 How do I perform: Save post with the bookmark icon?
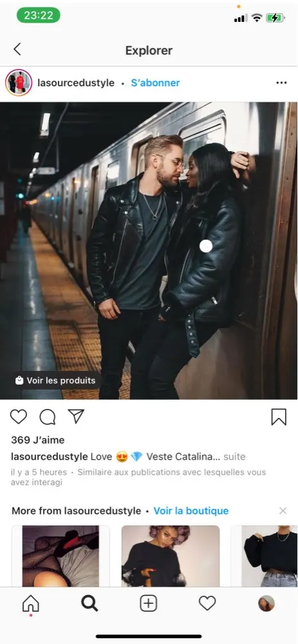pyautogui.click(x=279, y=417)
